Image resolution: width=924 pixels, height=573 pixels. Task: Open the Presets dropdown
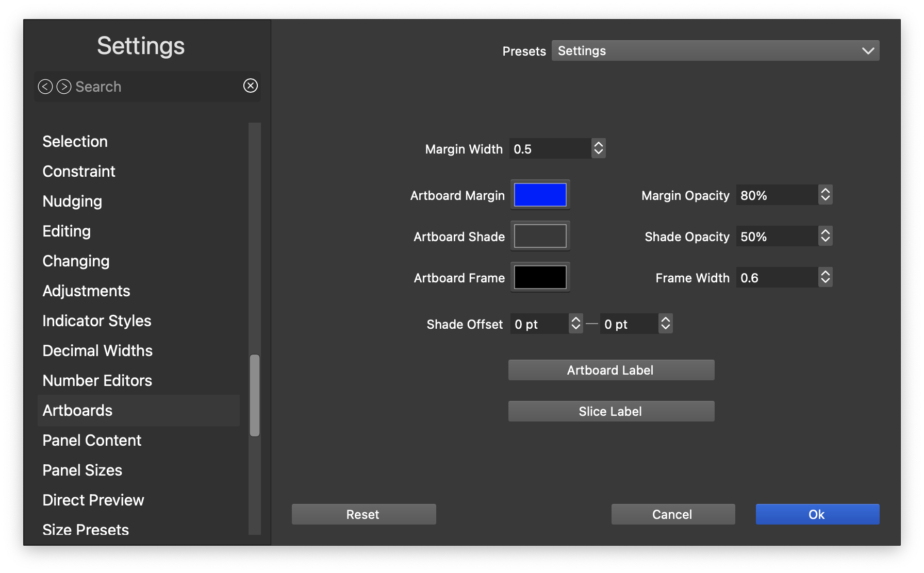tap(715, 50)
